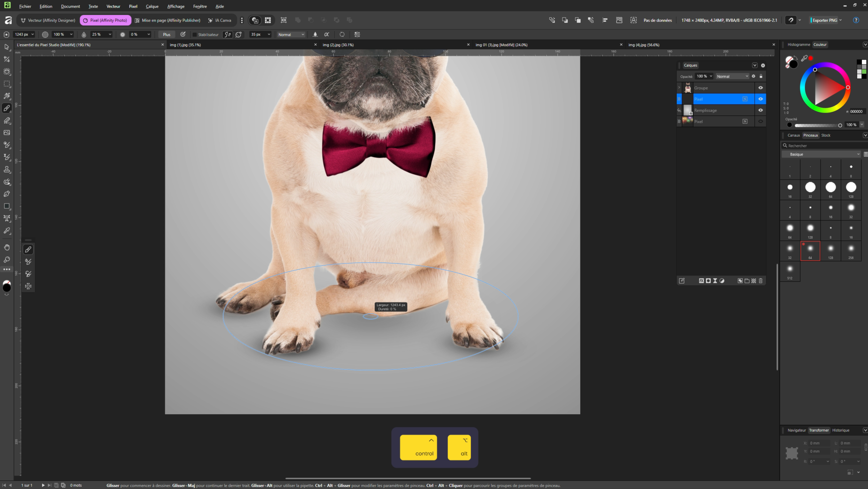Select the Clone Stamp tool
This screenshot has width=868, height=489.
(x=7, y=169)
